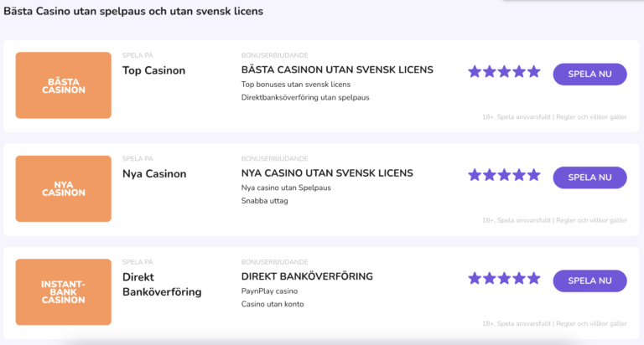
Task: Click fifth star in Top Casinon rating
Action: tap(533, 72)
